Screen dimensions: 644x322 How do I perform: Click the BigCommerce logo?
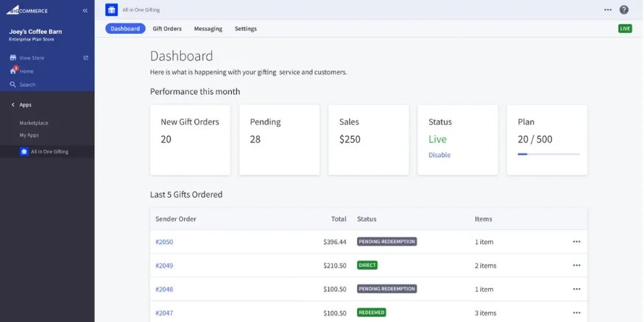(x=27, y=10)
